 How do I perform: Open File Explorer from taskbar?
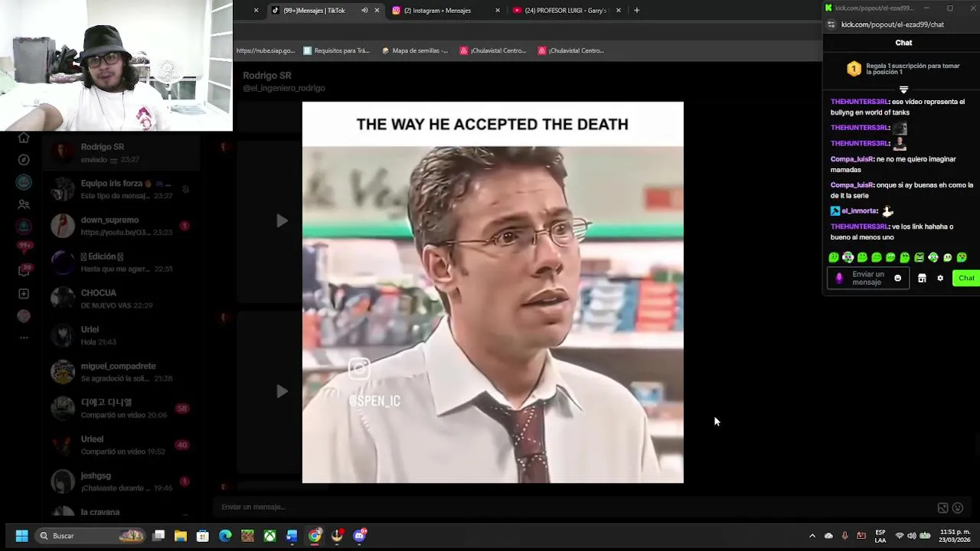pos(181,536)
